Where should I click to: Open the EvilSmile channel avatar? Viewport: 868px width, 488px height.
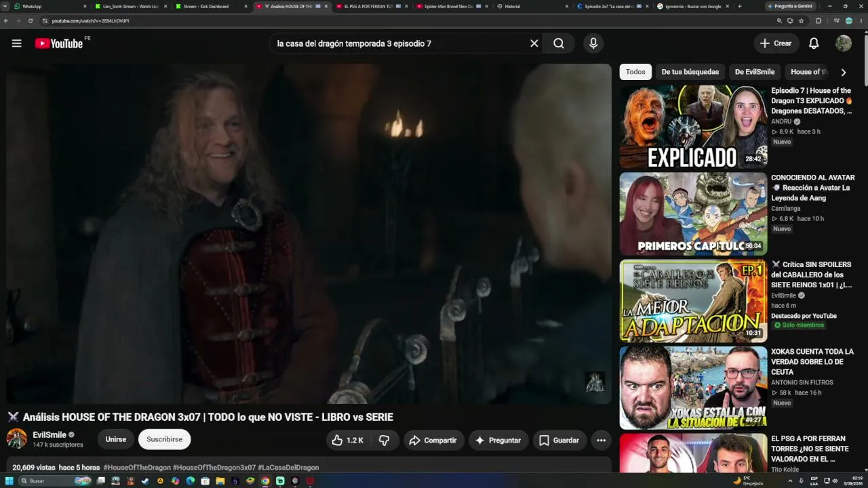pyautogui.click(x=17, y=439)
